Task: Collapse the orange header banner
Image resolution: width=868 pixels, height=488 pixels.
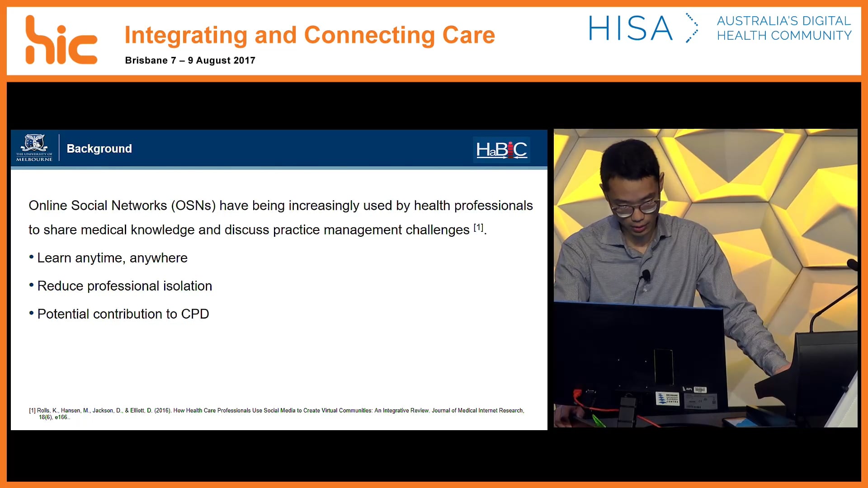Action: click(x=434, y=40)
